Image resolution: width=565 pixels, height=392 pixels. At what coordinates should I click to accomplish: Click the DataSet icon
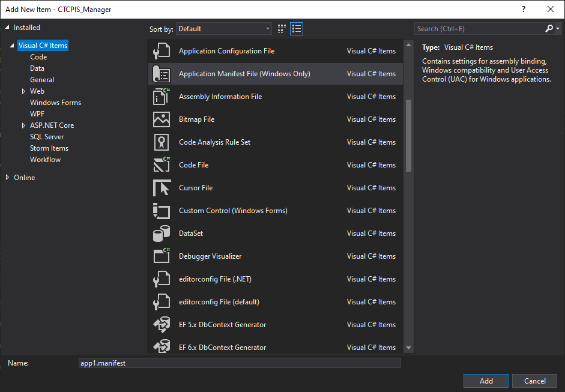(x=162, y=234)
